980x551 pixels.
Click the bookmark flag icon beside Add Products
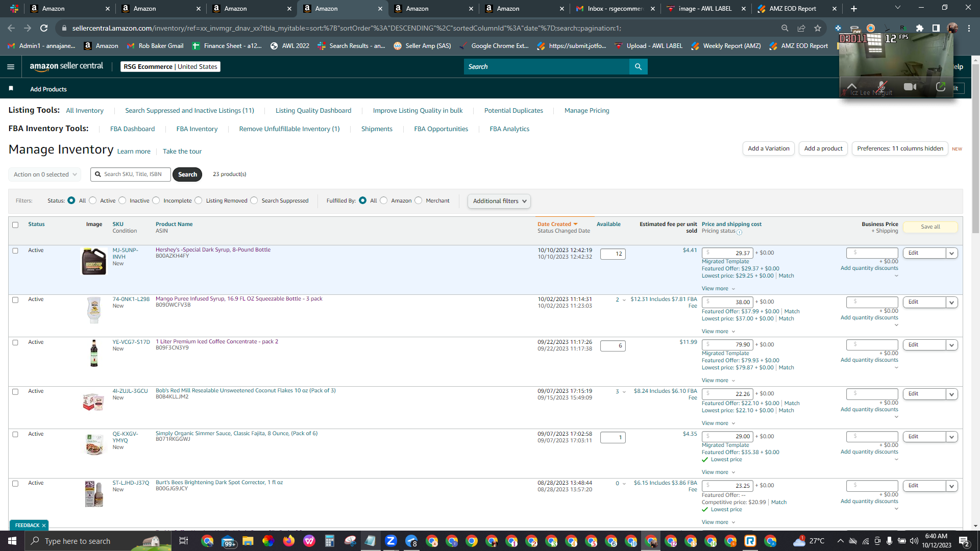(x=11, y=88)
